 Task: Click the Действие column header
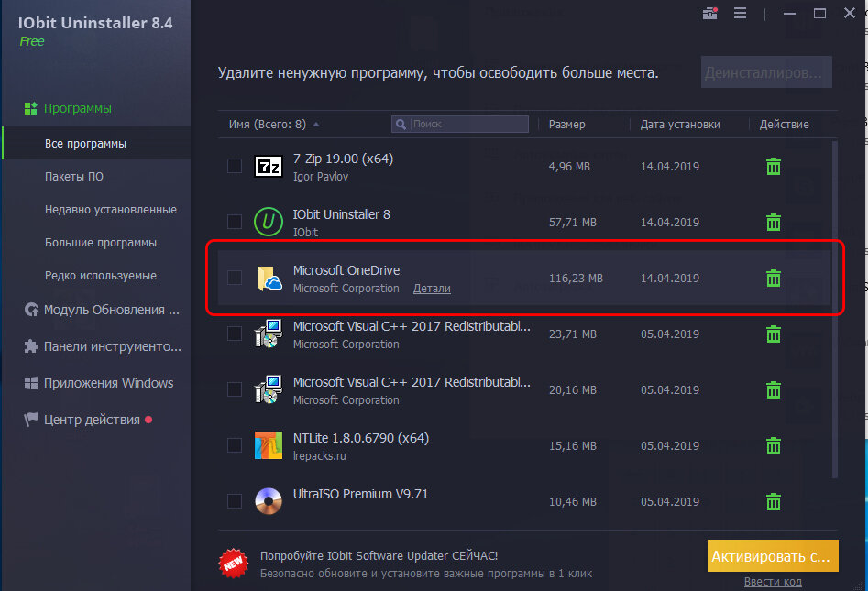(x=784, y=125)
